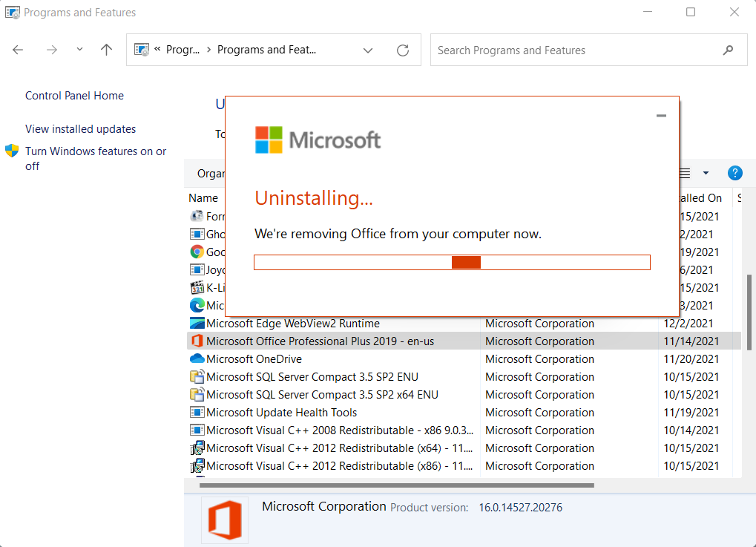This screenshot has width=756, height=547.
Task: Click the shield icon beside Windows features
Action: click(x=12, y=151)
